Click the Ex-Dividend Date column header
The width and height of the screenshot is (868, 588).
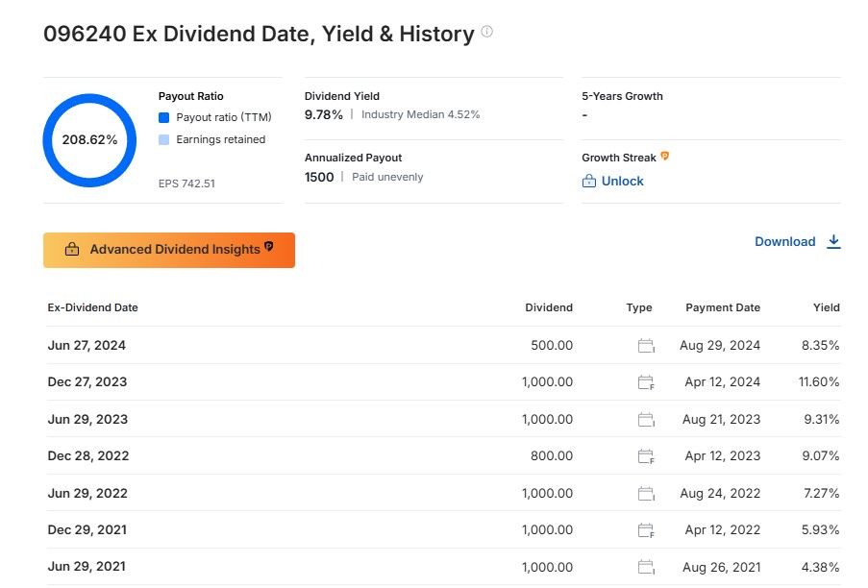tap(92, 307)
